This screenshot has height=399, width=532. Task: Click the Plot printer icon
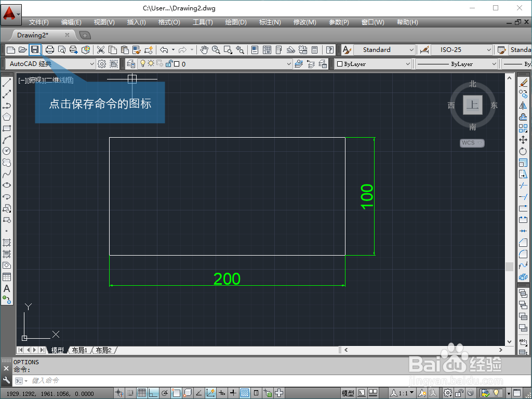pyautogui.click(x=50, y=50)
